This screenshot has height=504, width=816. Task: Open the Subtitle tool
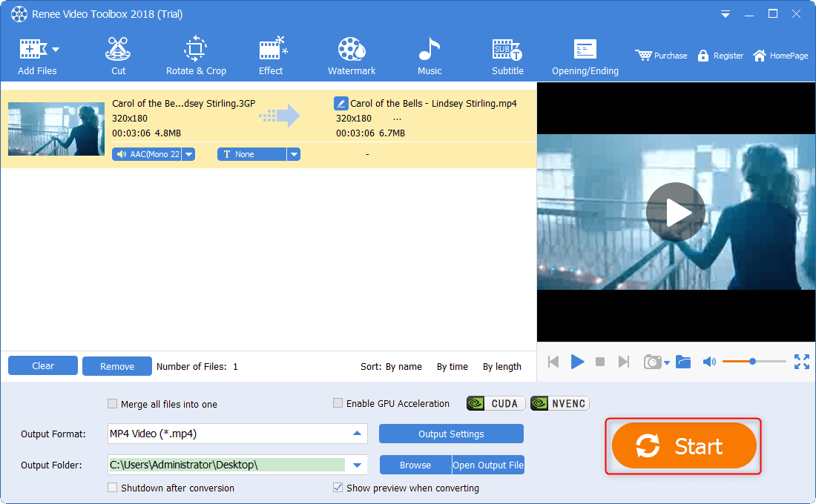pos(507,56)
